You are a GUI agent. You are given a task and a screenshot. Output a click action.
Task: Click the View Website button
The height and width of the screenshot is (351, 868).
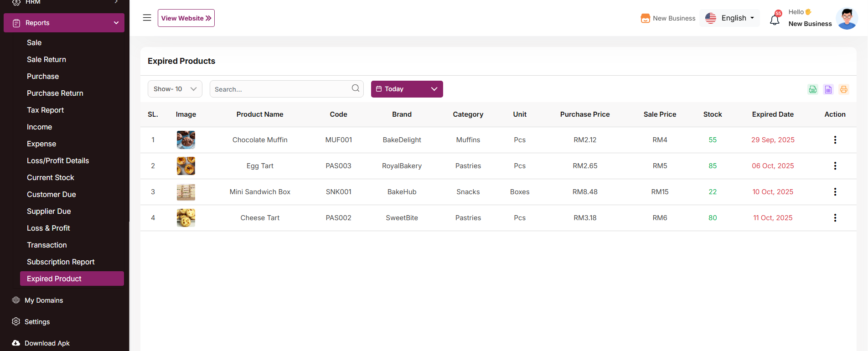[x=186, y=18]
